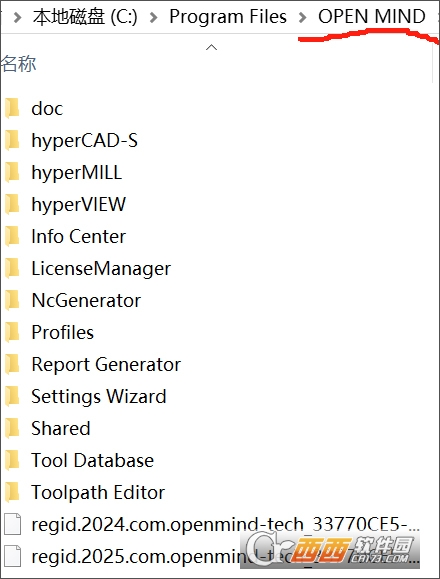Navigate to Program Files in address bar
Viewport: 440px width, 579px height.
[228, 17]
